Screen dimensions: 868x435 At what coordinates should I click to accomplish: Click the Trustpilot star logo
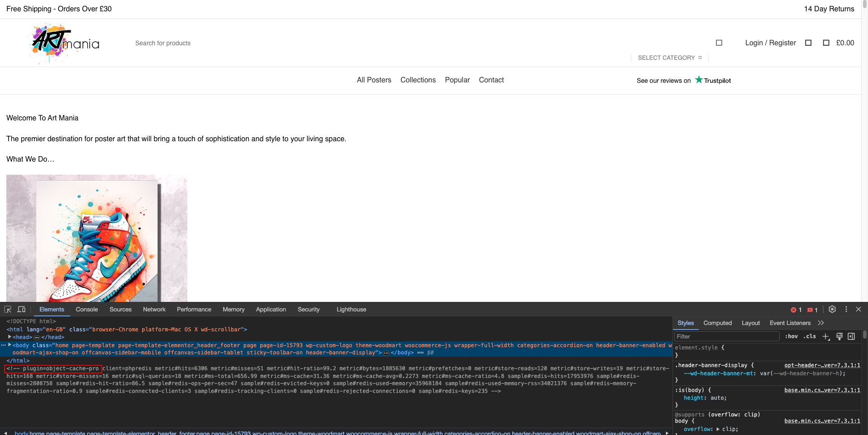pyautogui.click(x=699, y=80)
